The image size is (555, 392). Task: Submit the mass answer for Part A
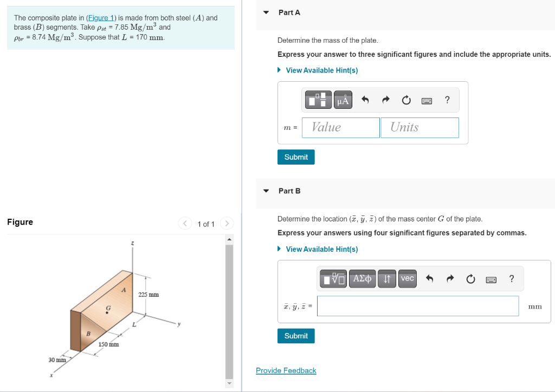pos(296,156)
